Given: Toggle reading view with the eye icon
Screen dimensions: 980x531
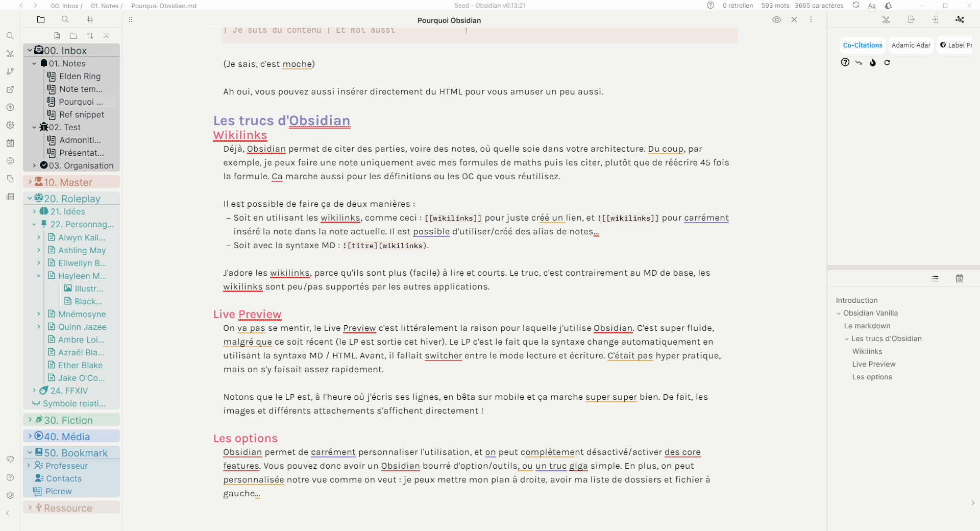Looking at the screenshot, I should (x=777, y=19).
